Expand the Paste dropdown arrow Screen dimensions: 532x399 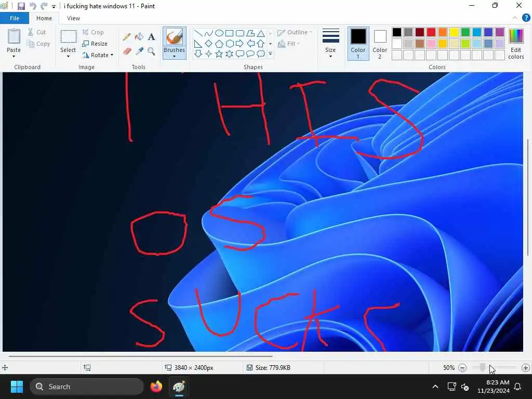pyautogui.click(x=14, y=56)
